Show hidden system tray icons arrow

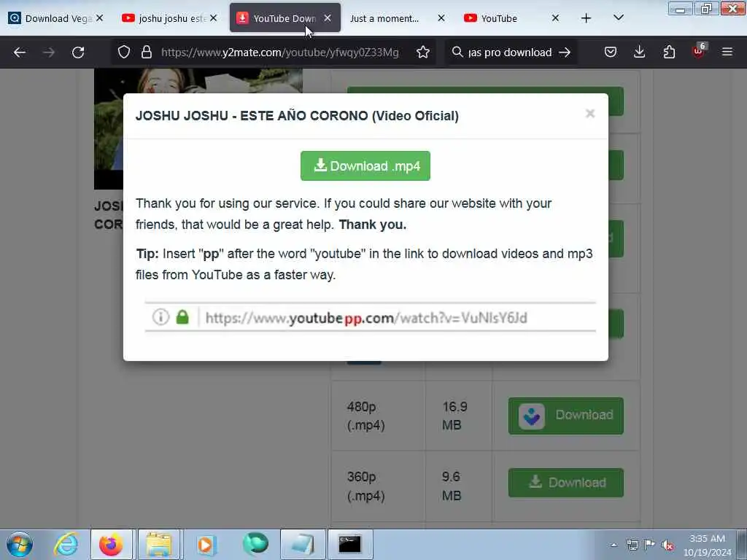click(614, 545)
